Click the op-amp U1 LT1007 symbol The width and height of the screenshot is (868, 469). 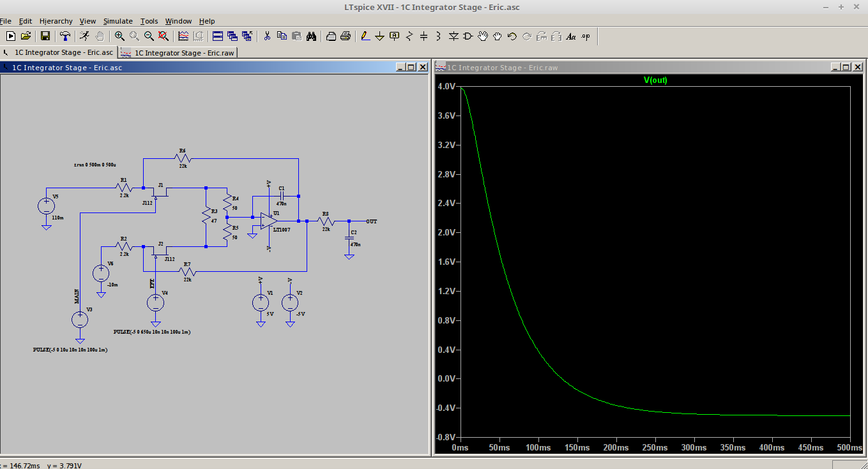267,221
